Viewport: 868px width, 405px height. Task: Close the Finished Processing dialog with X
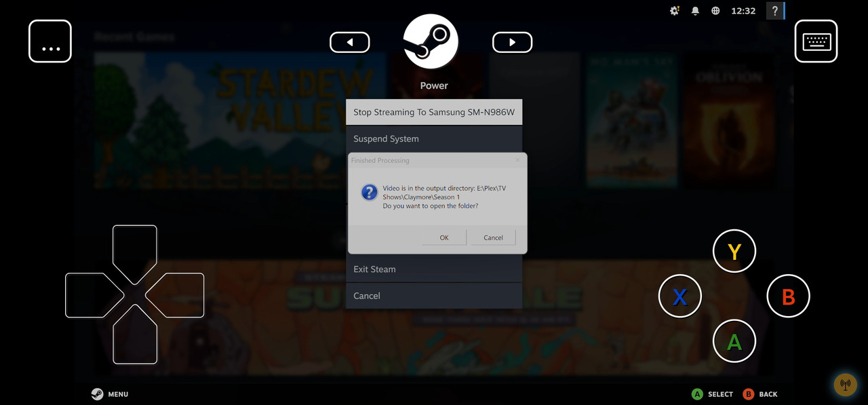[517, 161]
